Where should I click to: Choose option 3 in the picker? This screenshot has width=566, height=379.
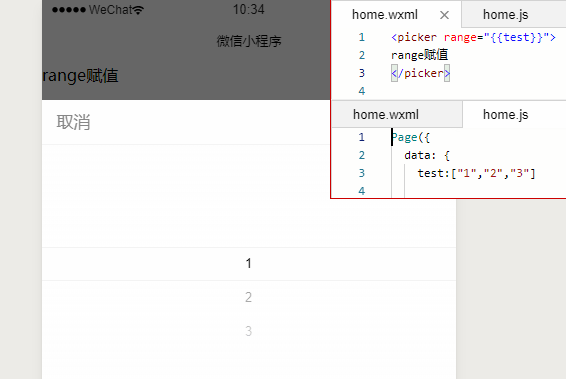coord(248,331)
